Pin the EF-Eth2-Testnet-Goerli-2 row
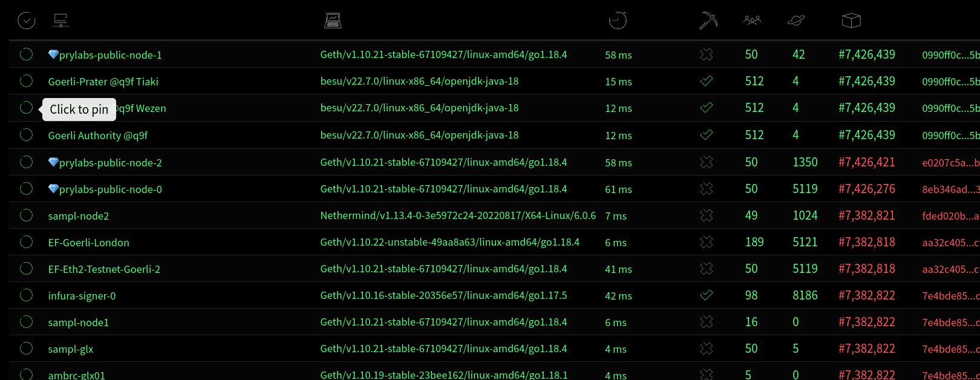This screenshot has height=380, width=980. pyautogui.click(x=26, y=269)
